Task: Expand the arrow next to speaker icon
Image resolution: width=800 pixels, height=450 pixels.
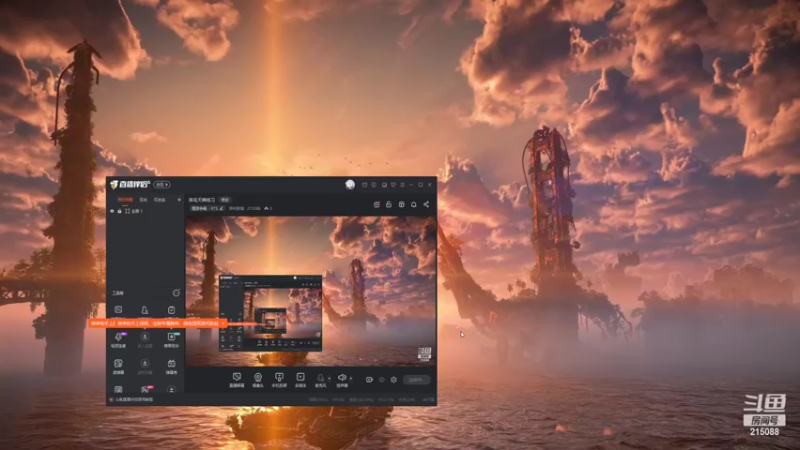Action: (x=351, y=379)
